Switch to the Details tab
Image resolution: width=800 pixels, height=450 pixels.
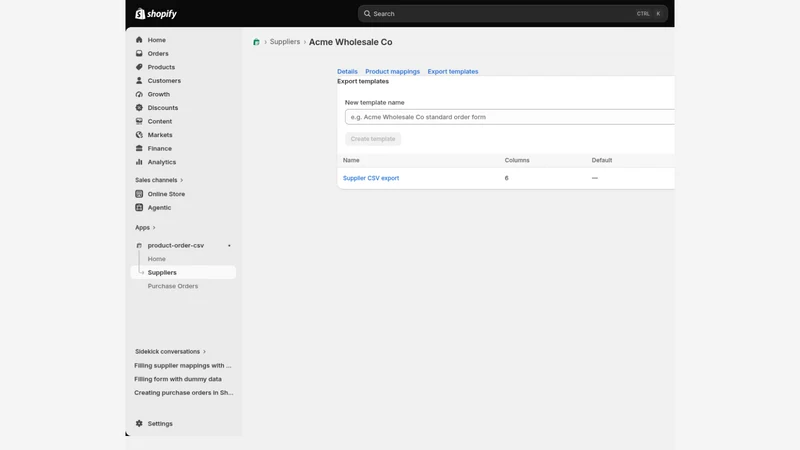coord(347,71)
